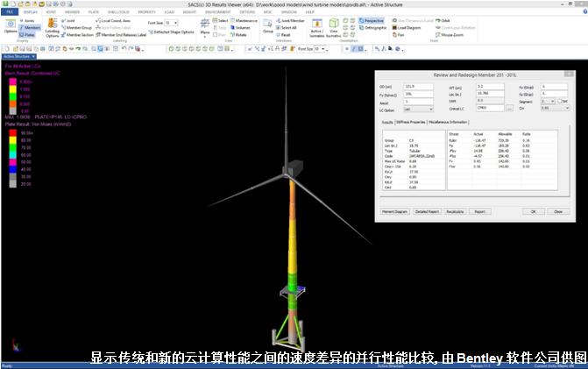Image resolution: width=588 pixels, height=369 pixels.
Task: Open the LC Option dropdown in dialog
Action: [418, 110]
